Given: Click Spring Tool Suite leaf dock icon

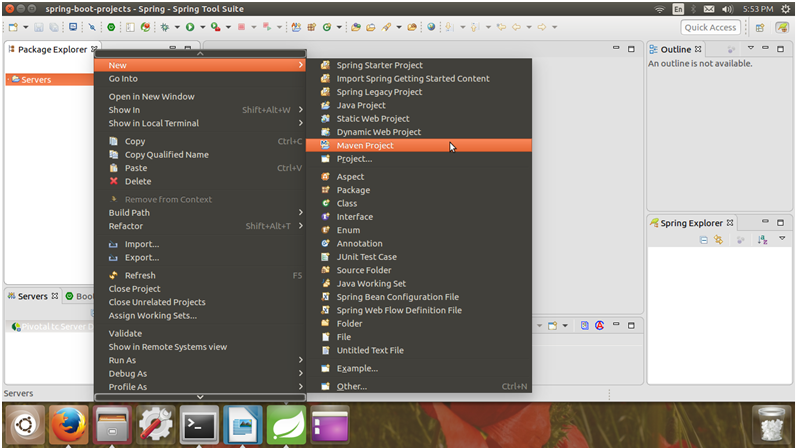Looking at the screenshot, I should [x=286, y=425].
